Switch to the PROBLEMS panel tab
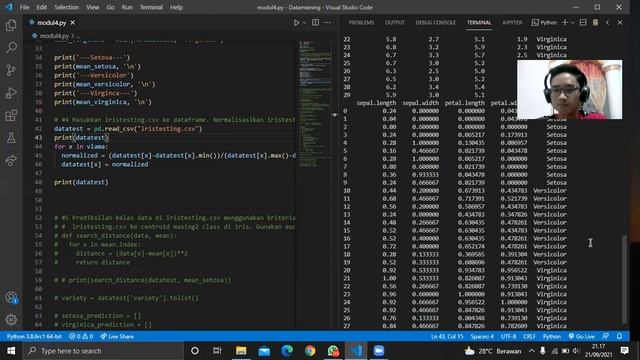The height and width of the screenshot is (360, 640). (x=361, y=22)
